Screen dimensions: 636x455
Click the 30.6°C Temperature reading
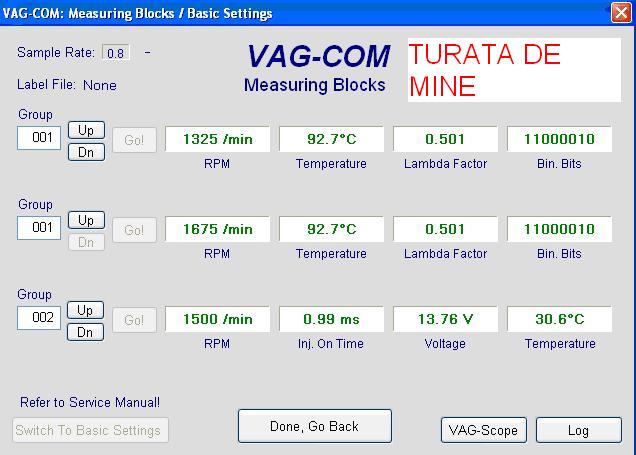(x=559, y=319)
